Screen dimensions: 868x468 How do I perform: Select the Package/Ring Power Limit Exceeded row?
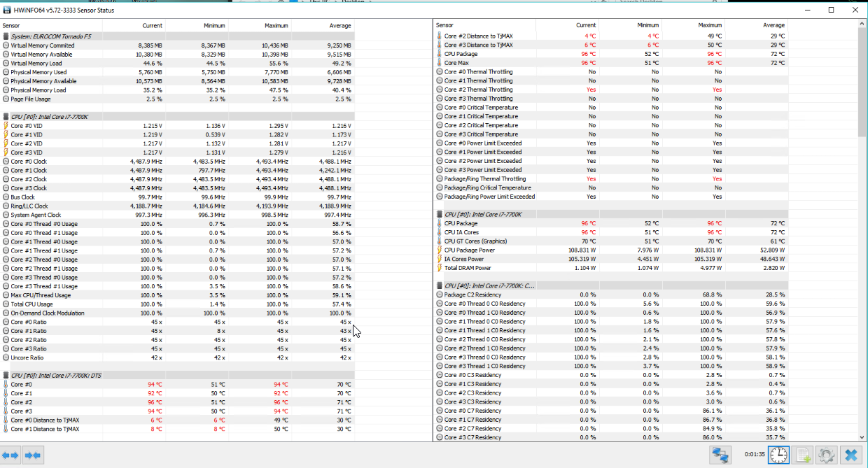pyautogui.click(x=611, y=197)
